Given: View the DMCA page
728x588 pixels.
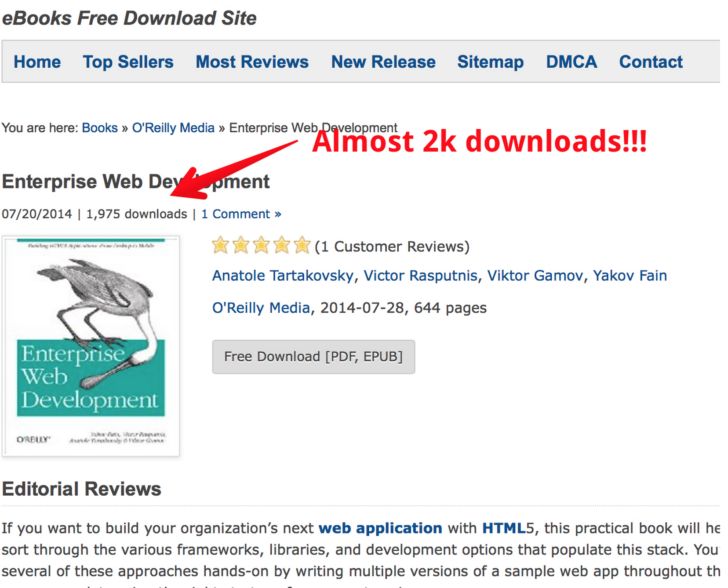Looking at the screenshot, I should click(x=571, y=62).
